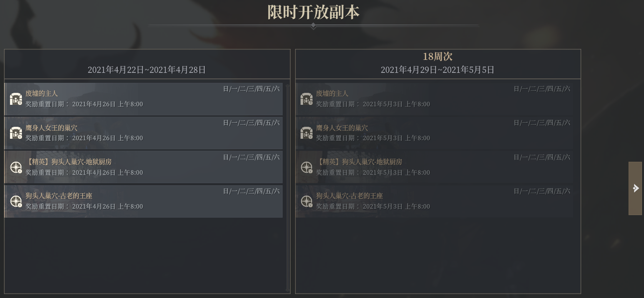Image resolution: width=644 pixels, height=298 pixels.
Task: Expand the 鹰身人女王的巢穴 entry in the 18周次 panel
Action: [438, 133]
